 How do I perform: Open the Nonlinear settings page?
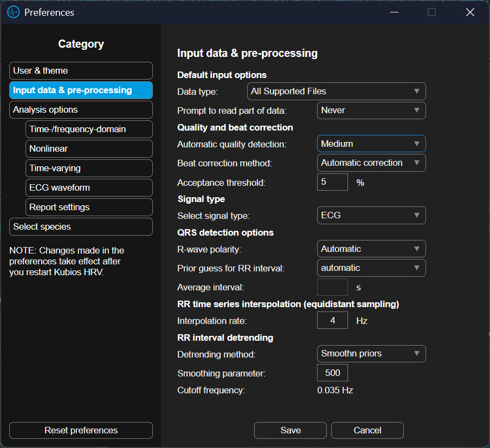coord(89,149)
